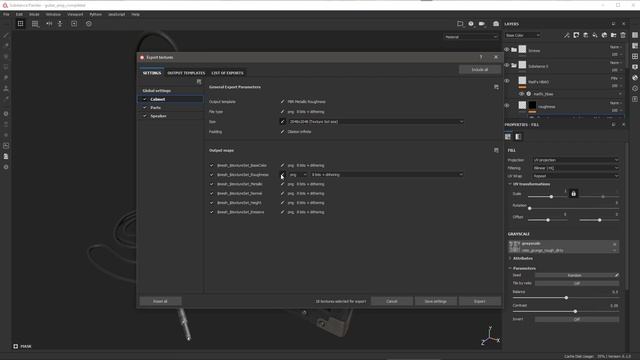Click the Export dialog help icon

coord(481,57)
